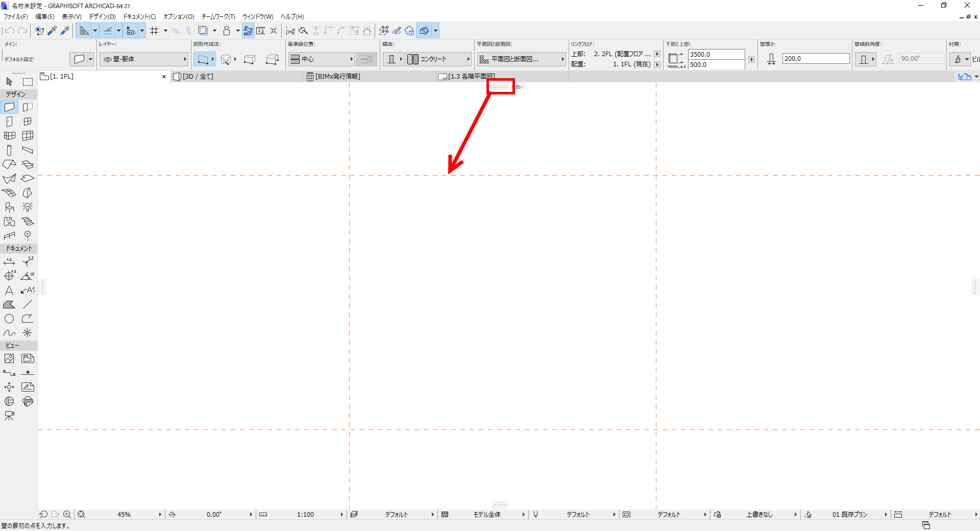Select the Marquee tool

point(28,82)
